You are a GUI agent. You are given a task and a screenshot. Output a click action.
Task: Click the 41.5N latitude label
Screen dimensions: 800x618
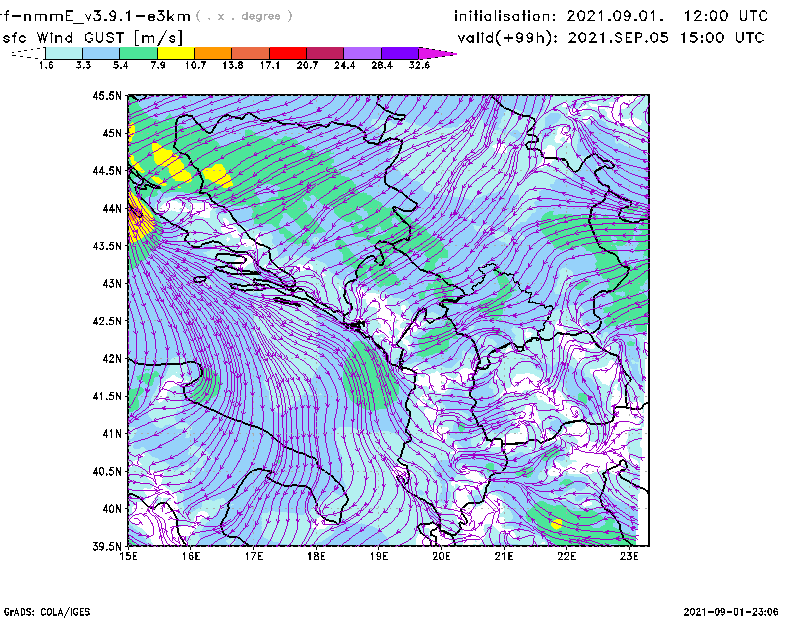[107, 396]
